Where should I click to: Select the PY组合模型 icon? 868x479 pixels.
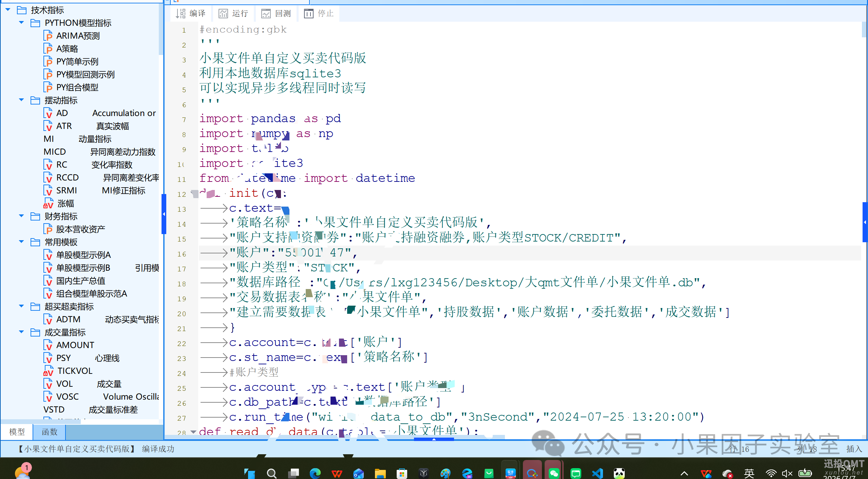[x=48, y=87]
